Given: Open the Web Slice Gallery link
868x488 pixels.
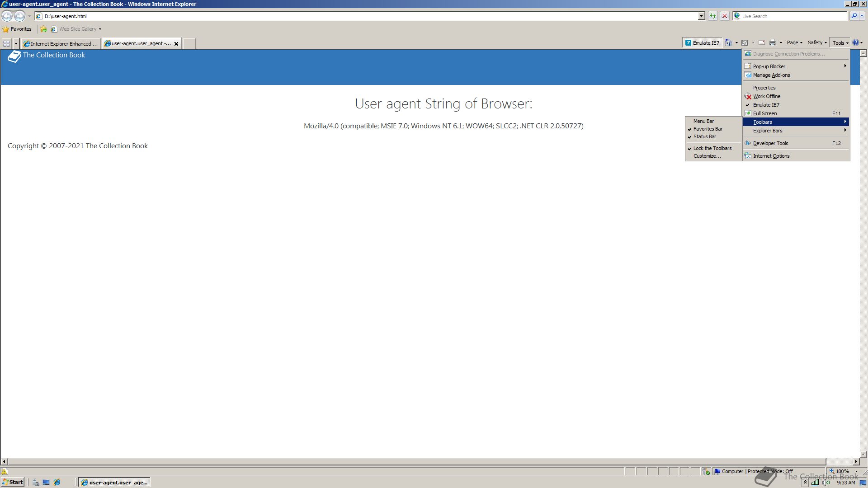Looking at the screenshot, I should pyautogui.click(x=76, y=29).
